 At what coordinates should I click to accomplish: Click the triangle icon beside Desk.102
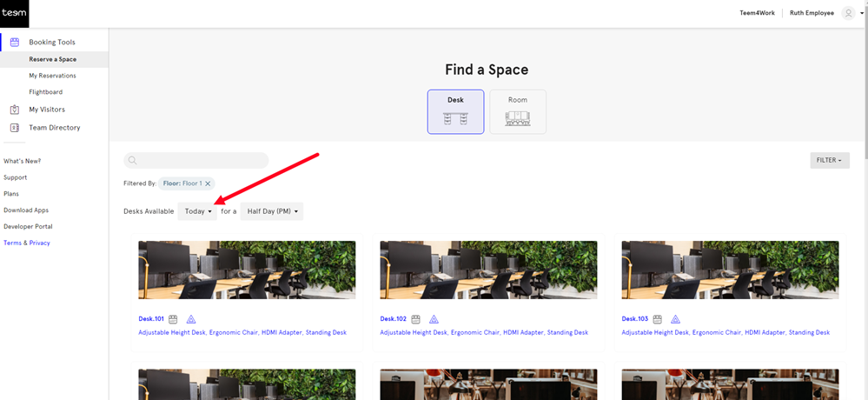pos(434,319)
